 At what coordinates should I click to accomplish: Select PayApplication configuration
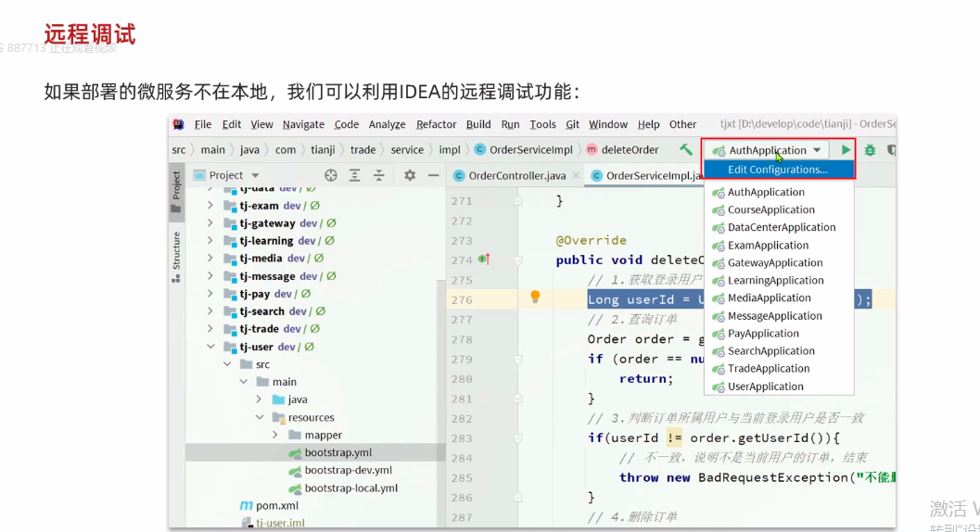779,334
